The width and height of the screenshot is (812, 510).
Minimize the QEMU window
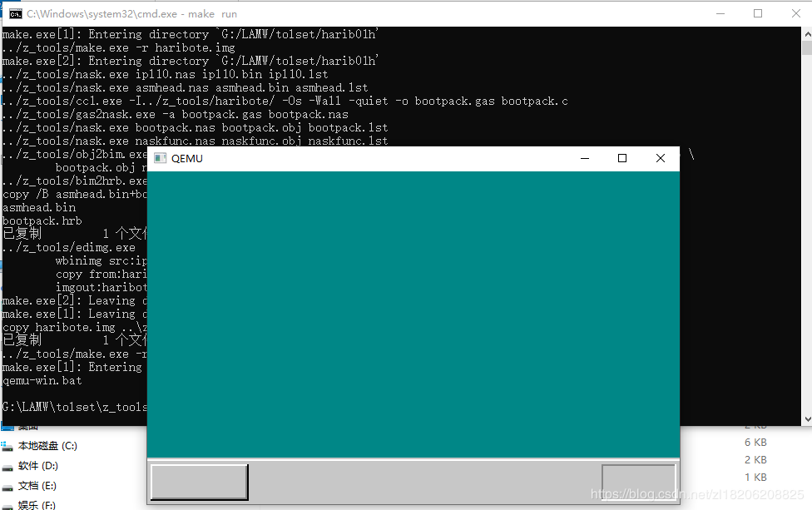point(585,158)
